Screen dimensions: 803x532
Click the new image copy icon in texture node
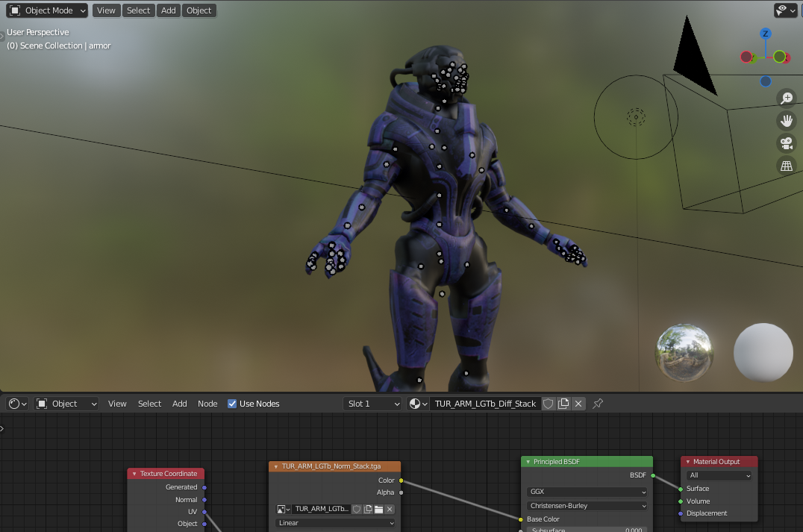pyautogui.click(x=368, y=509)
